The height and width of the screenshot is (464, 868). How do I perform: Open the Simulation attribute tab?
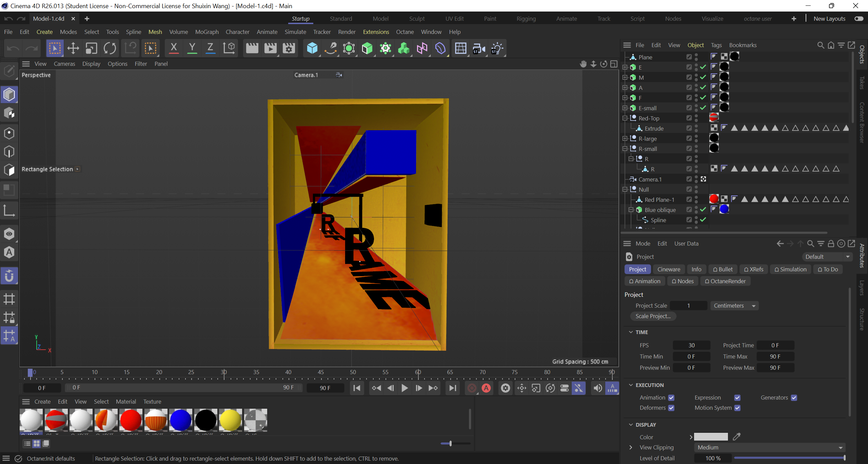790,269
